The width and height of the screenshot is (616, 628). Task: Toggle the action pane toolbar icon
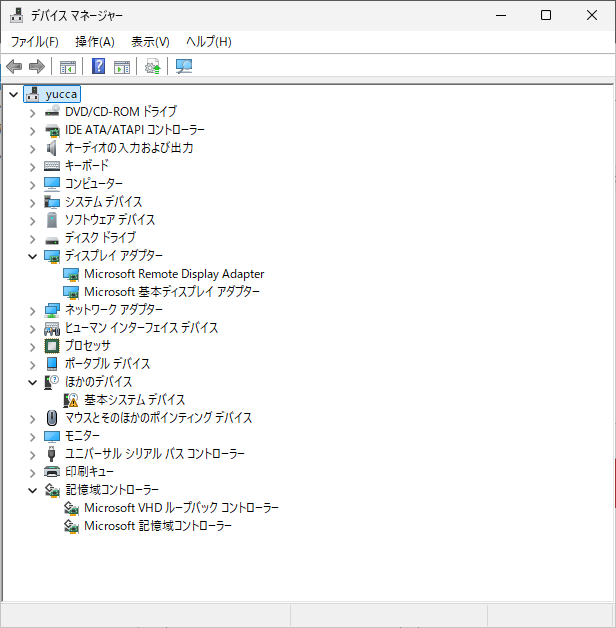coord(122,66)
